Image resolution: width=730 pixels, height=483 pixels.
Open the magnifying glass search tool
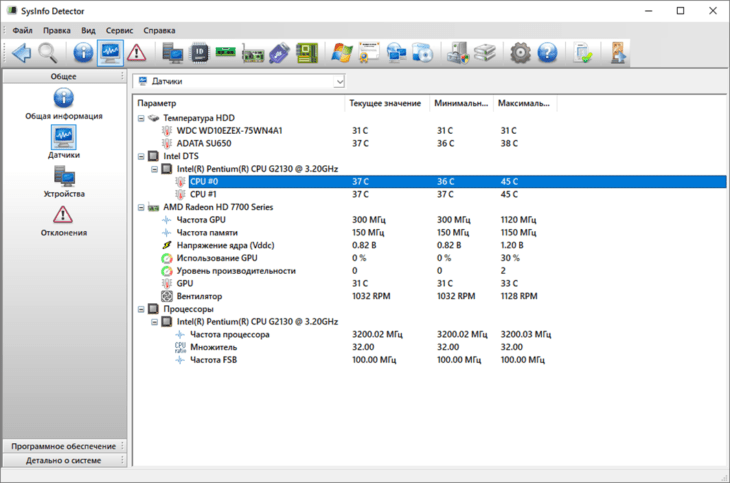coord(47,53)
